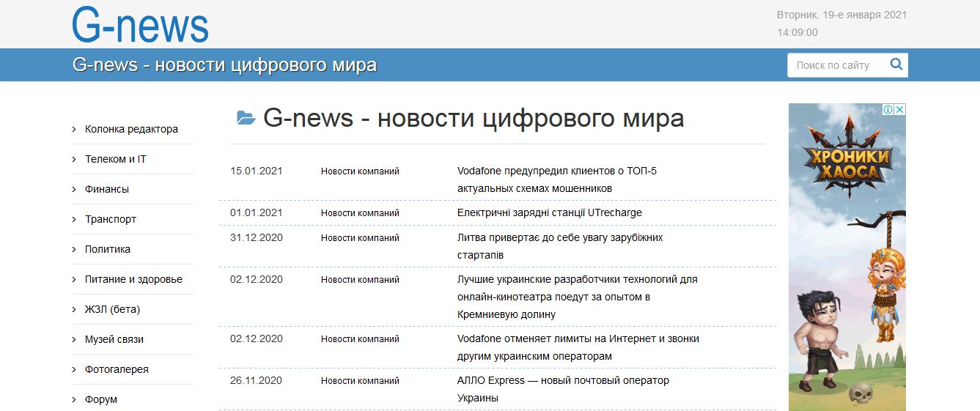Click the blue bar tagline 'G-news - новости цифрового мира'

224,64
